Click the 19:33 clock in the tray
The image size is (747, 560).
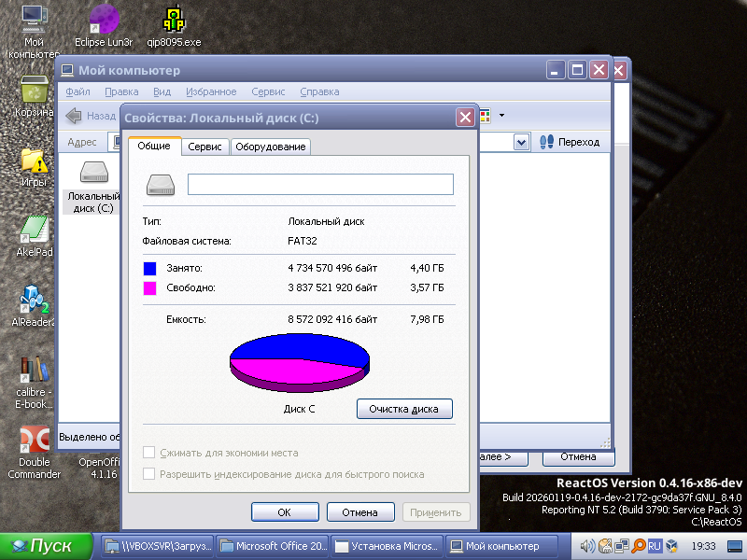point(704,546)
